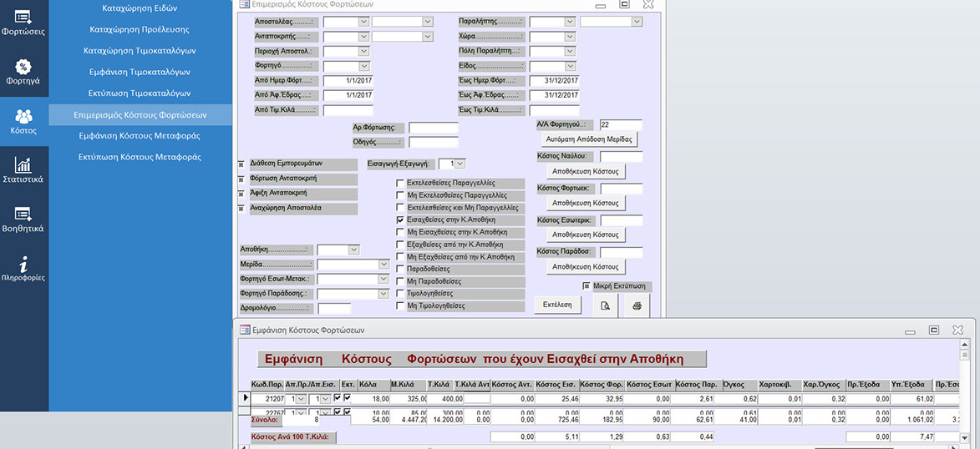
Task: Click the Α/Α Φορτηγού input field
Action: pyautogui.click(x=621, y=124)
